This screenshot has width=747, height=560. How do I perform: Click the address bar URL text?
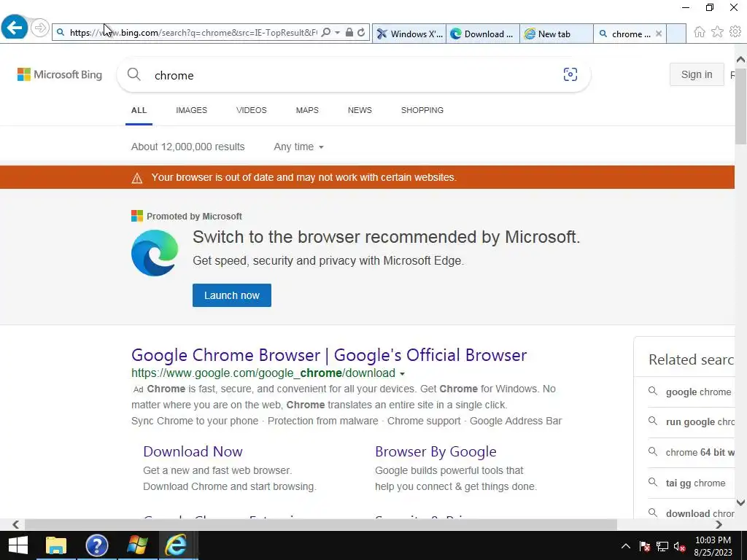pos(193,32)
